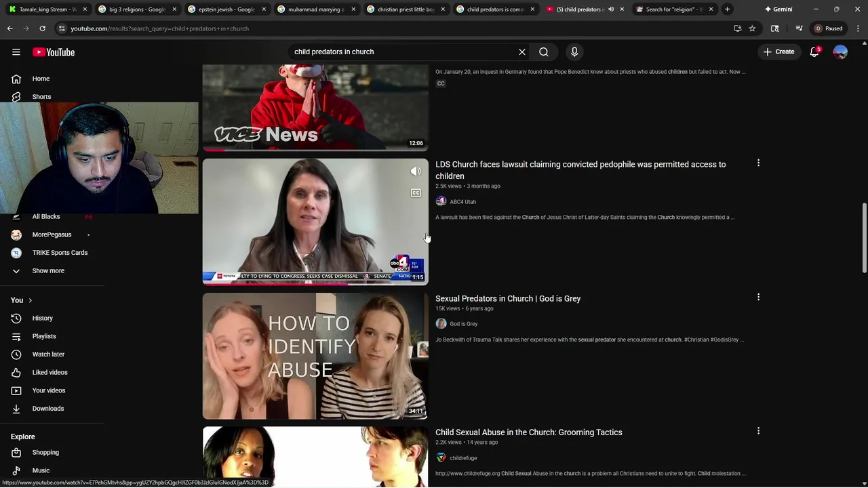Click the childrefuge channel avatar
The height and width of the screenshot is (488, 868).
point(441,458)
